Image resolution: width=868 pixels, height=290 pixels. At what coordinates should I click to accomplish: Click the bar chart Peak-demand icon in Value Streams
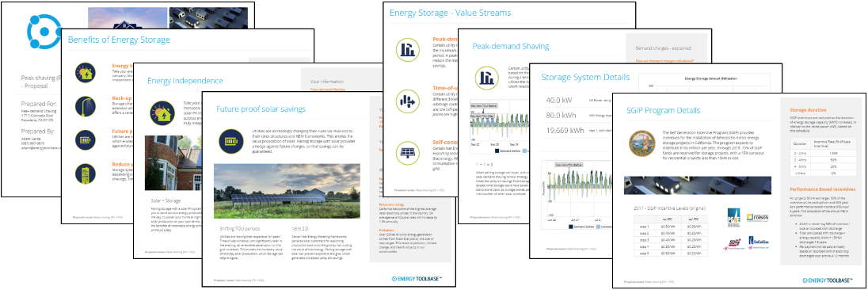tap(408, 49)
